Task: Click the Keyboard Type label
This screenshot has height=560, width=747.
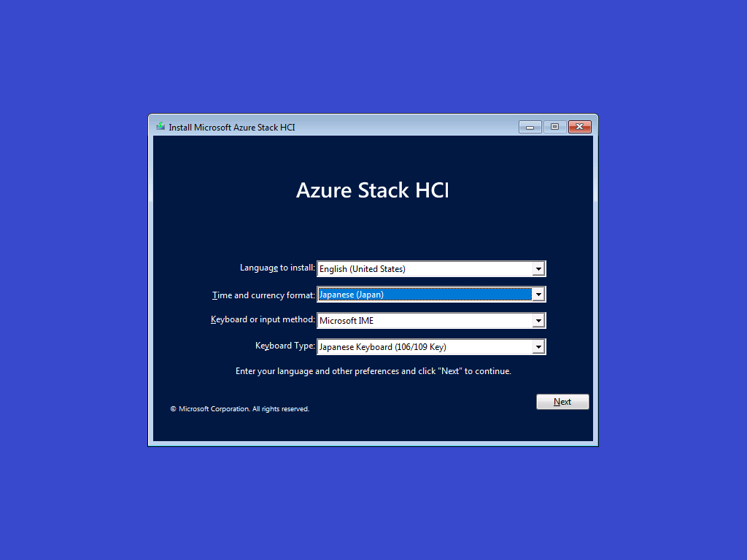Action: pyautogui.click(x=285, y=345)
